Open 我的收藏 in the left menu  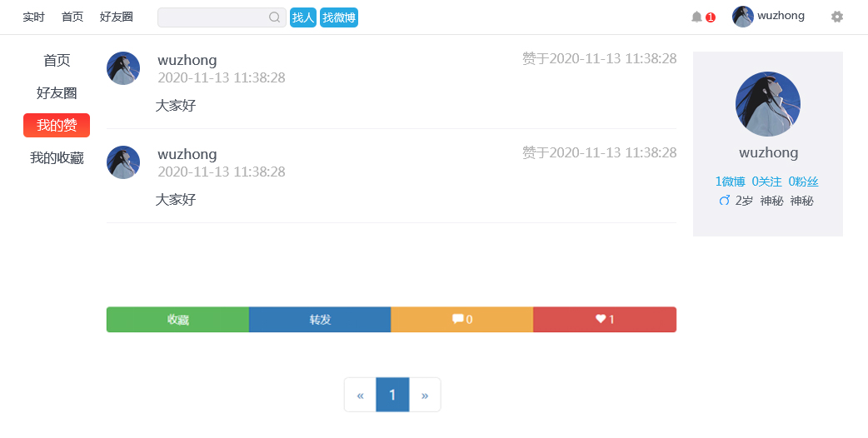(57, 158)
